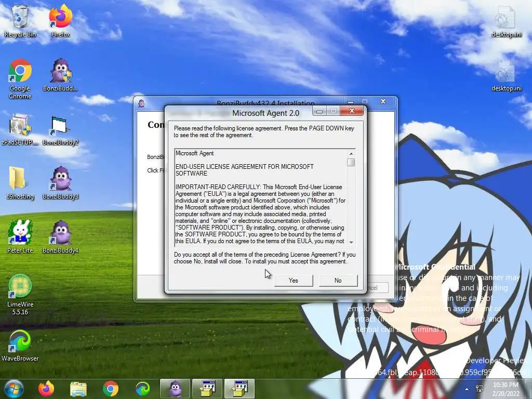Click the license scrollbar down arrow
Image resolution: width=532 pixels, height=399 pixels.
coord(351,242)
